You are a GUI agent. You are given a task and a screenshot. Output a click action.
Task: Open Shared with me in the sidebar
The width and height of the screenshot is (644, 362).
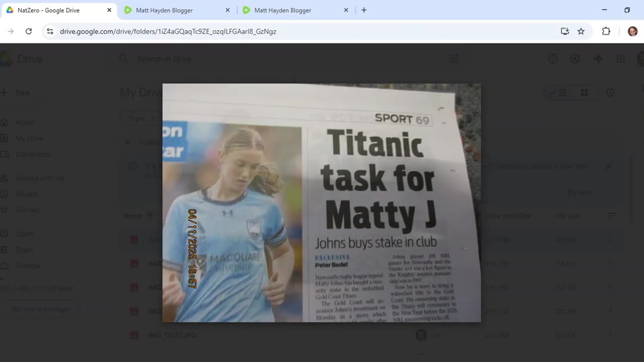click(40, 178)
